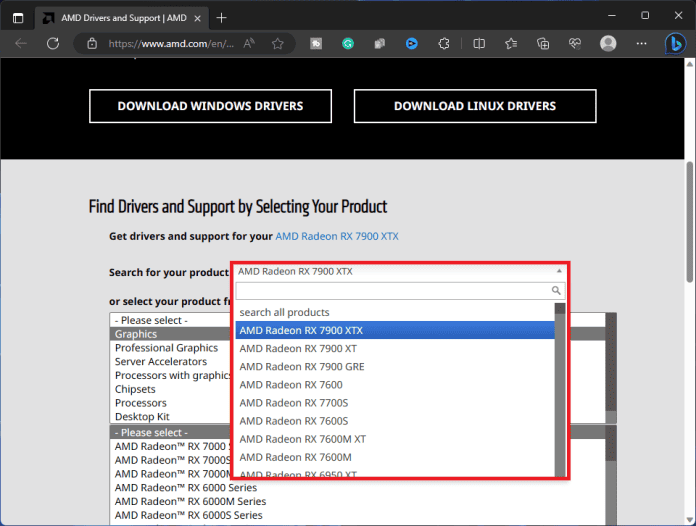This screenshot has height=526, width=696.
Task: Open the tab actions menu icon
Action: tap(18, 18)
